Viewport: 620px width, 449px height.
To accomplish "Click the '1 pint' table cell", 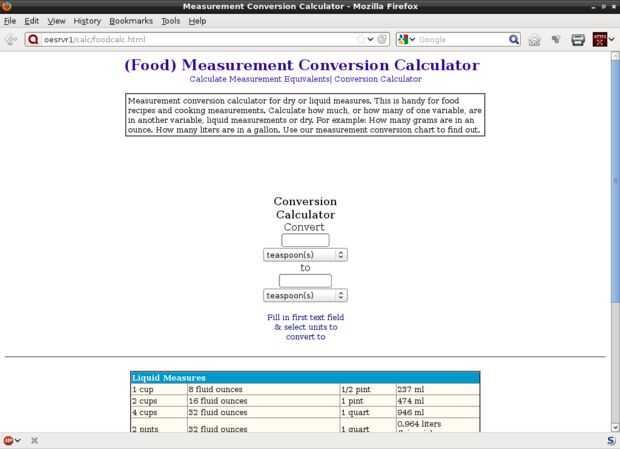I will pos(368,401).
